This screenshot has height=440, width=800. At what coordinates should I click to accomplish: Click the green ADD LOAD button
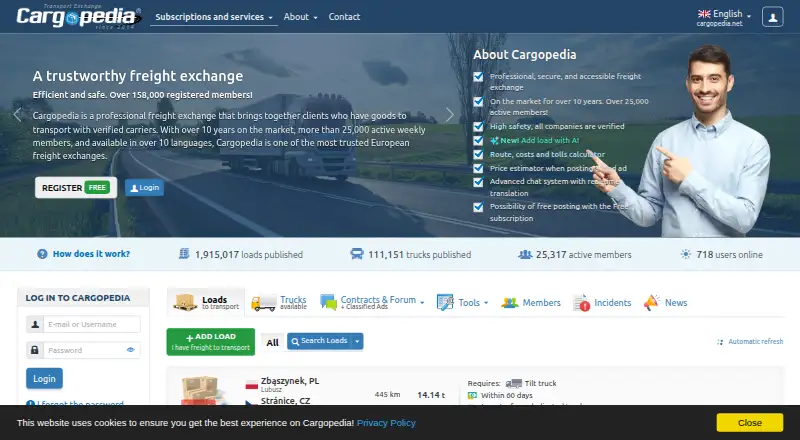pyautogui.click(x=211, y=342)
